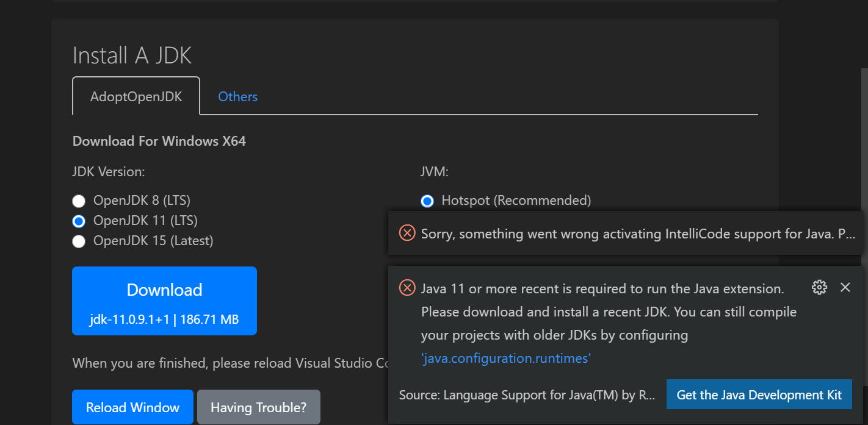Click the JDK Version: label
The width and height of the screenshot is (868, 425).
tap(109, 172)
